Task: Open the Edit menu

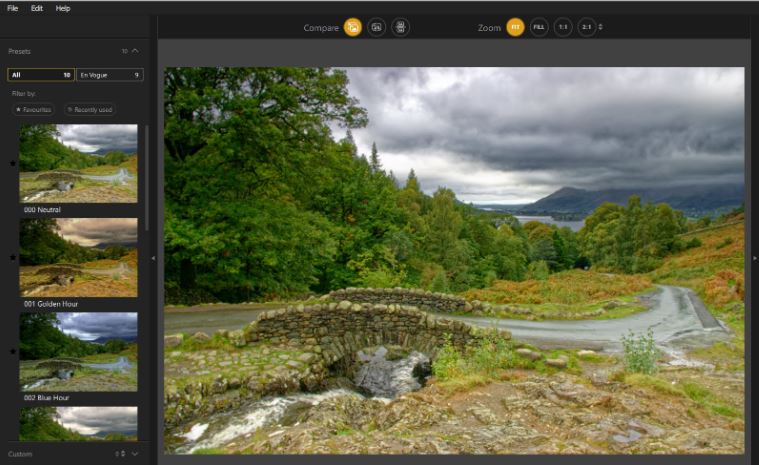Action: 37,8
